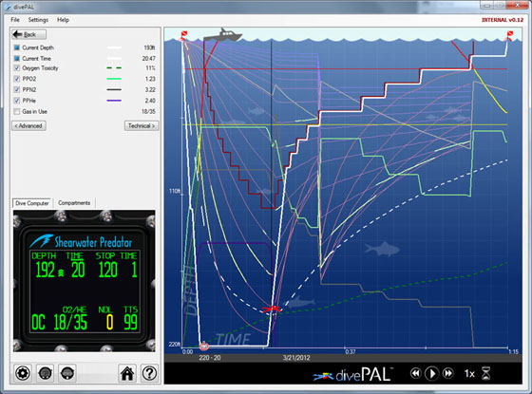Open the File menu

point(15,20)
